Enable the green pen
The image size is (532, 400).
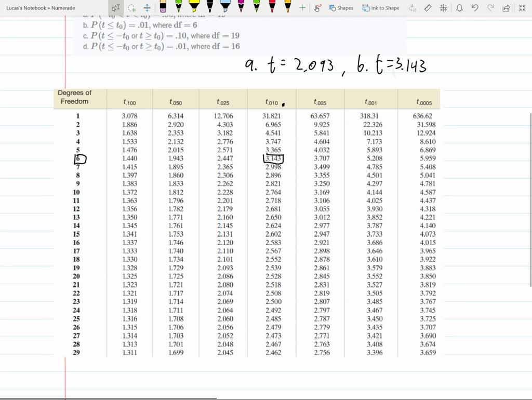(x=179, y=7)
